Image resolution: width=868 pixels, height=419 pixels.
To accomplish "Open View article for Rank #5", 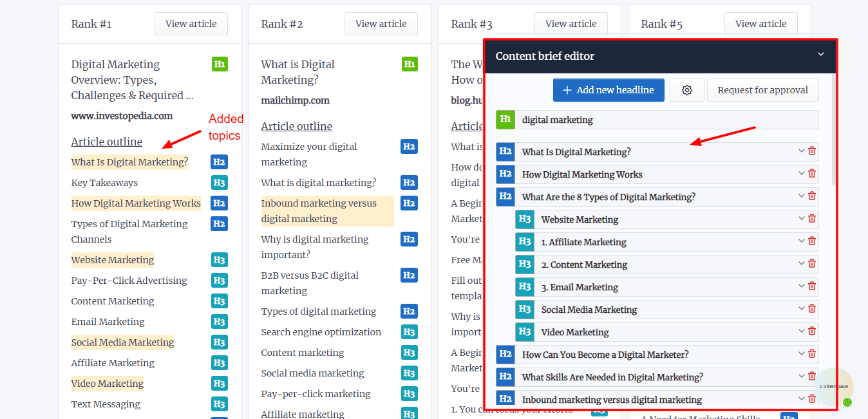I will (760, 24).
